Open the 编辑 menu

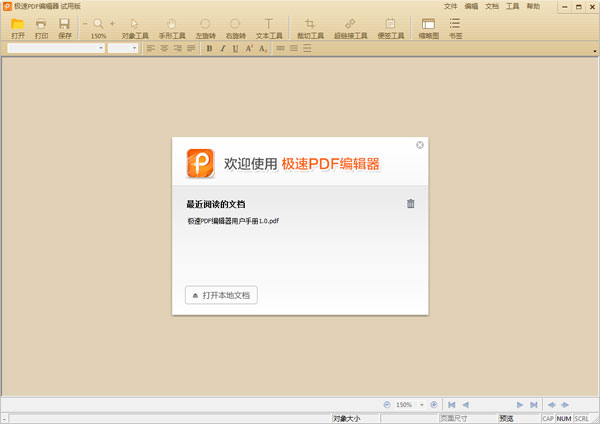(471, 6)
